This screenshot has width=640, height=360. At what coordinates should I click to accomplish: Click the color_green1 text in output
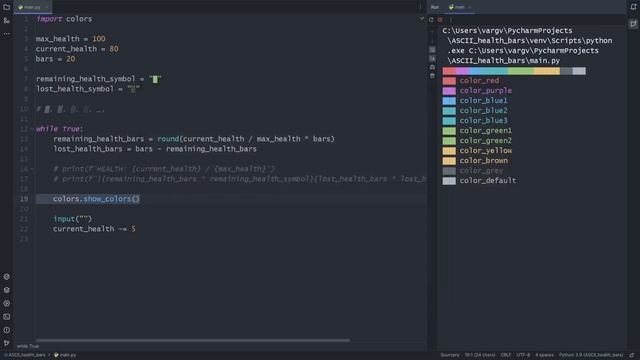(x=485, y=131)
